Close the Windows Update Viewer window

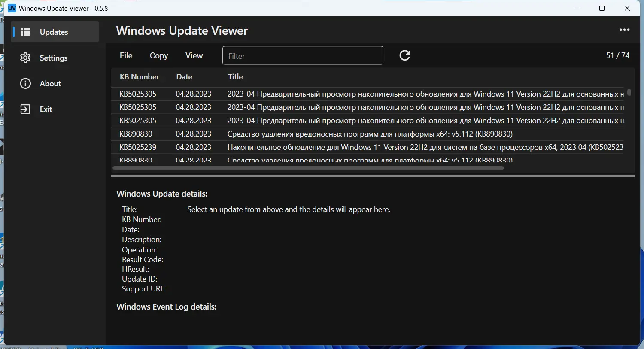click(x=627, y=8)
